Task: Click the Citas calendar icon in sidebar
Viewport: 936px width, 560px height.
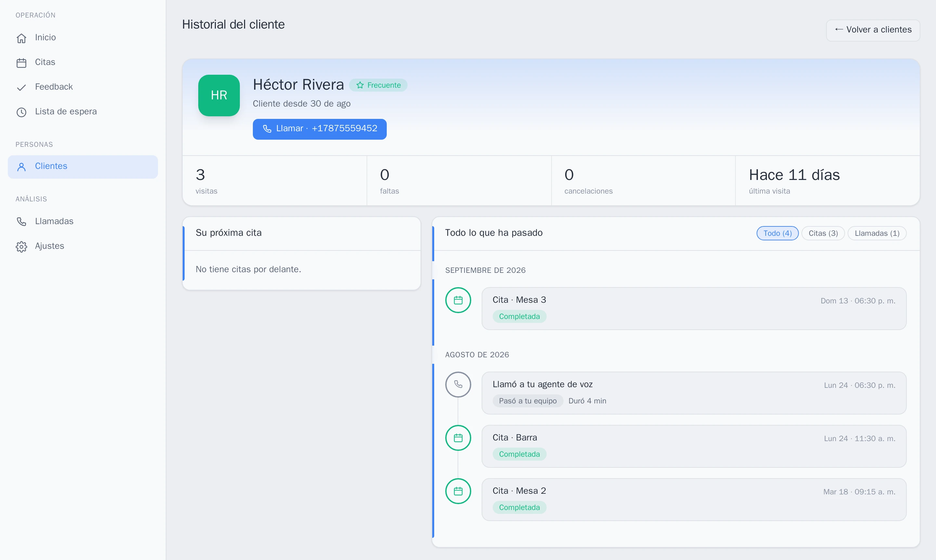Action: [21, 63]
